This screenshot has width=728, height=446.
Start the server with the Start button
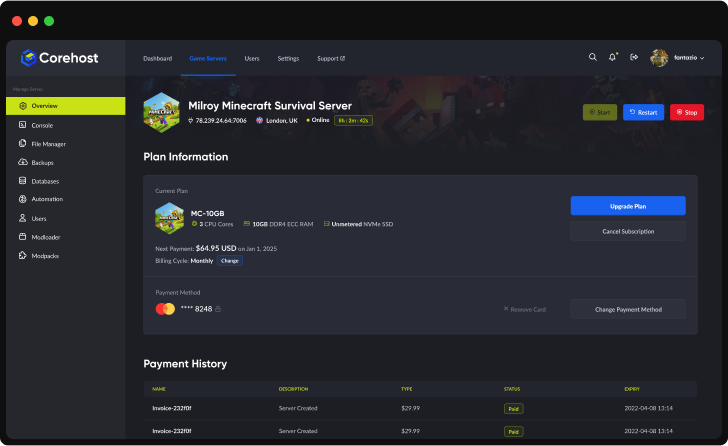click(600, 112)
